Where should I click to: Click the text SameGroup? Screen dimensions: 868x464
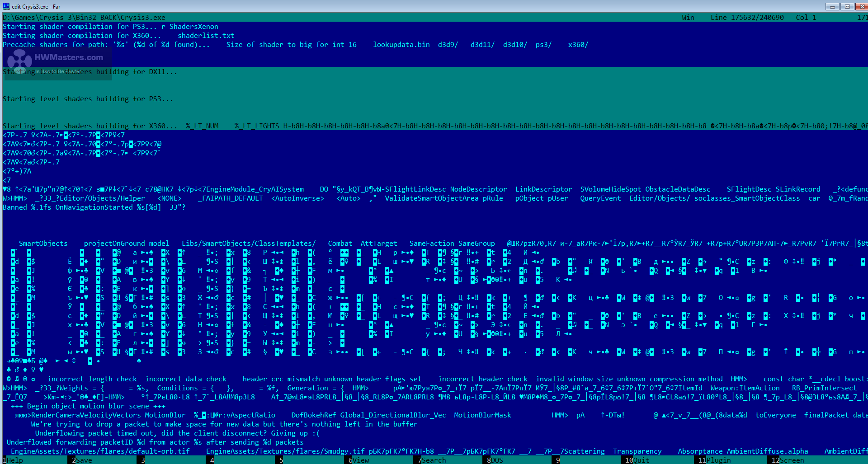click(476, 244)
